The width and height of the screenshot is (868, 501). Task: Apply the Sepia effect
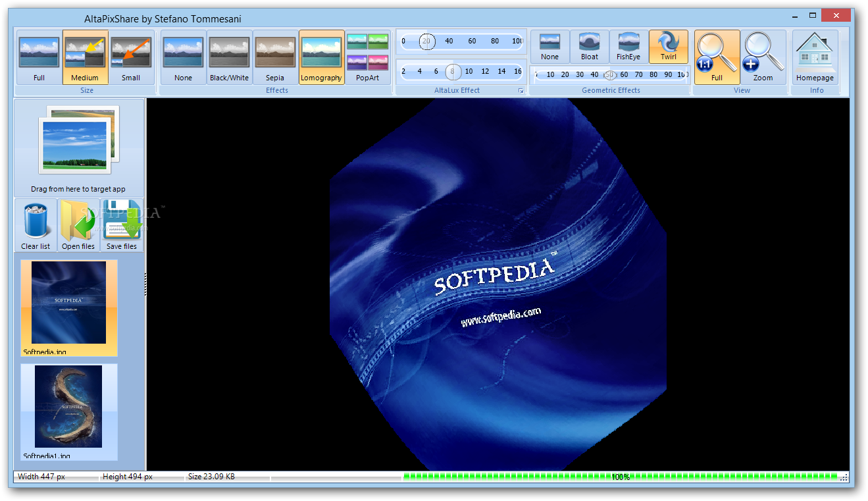(x=275, y=57)
